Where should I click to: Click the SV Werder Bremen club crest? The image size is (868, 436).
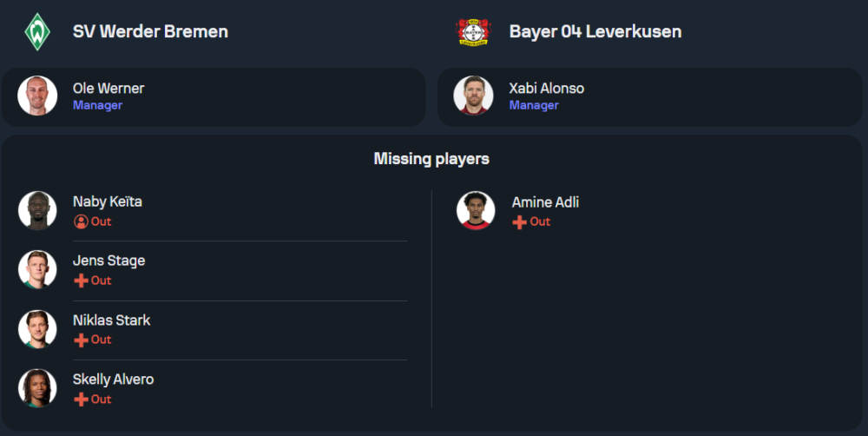pos(37,31)
